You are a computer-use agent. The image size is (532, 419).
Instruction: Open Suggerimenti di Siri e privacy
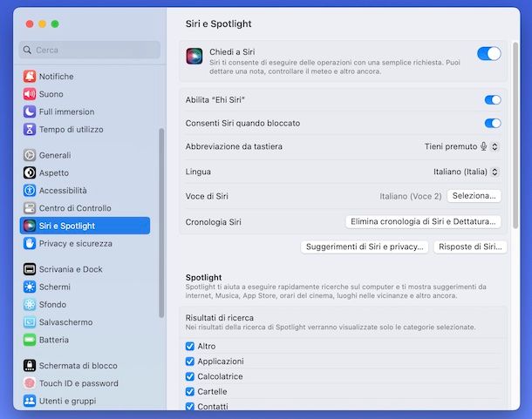point(365,247)
